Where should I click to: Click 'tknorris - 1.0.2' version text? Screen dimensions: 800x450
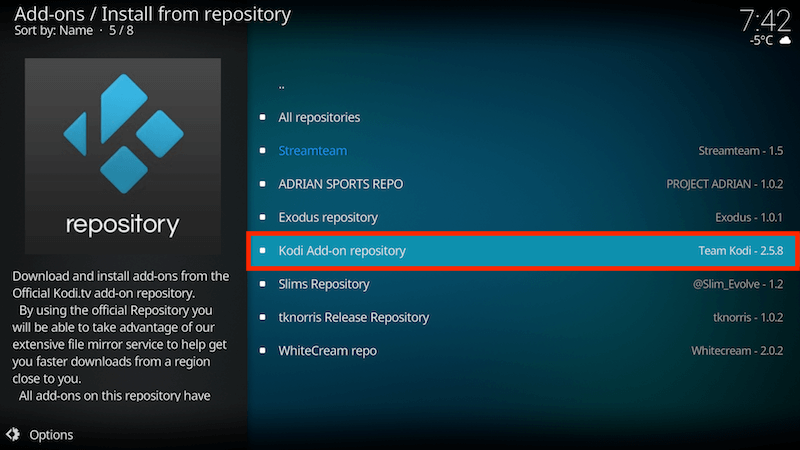pos(748,317)
